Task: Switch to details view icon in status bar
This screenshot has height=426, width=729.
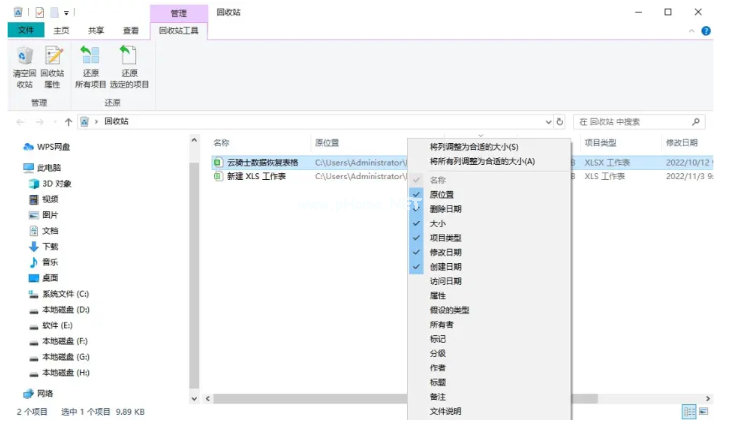Action: [689, 412]
